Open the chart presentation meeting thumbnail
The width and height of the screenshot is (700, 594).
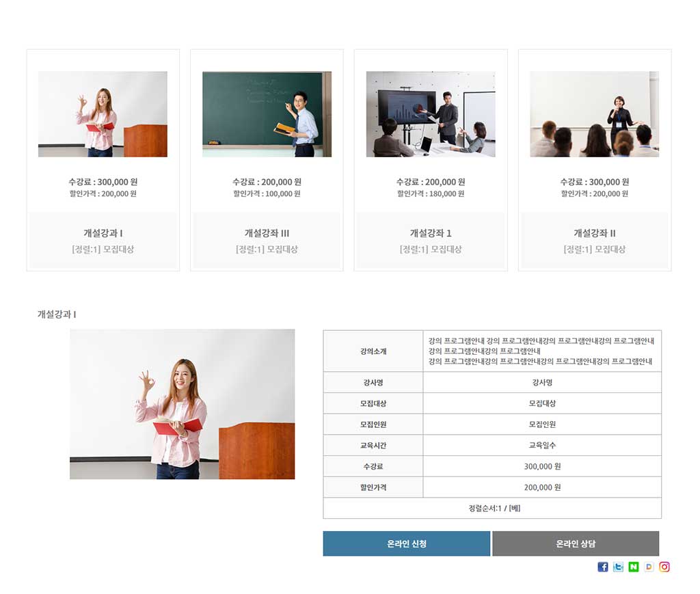tap(431, 114)
